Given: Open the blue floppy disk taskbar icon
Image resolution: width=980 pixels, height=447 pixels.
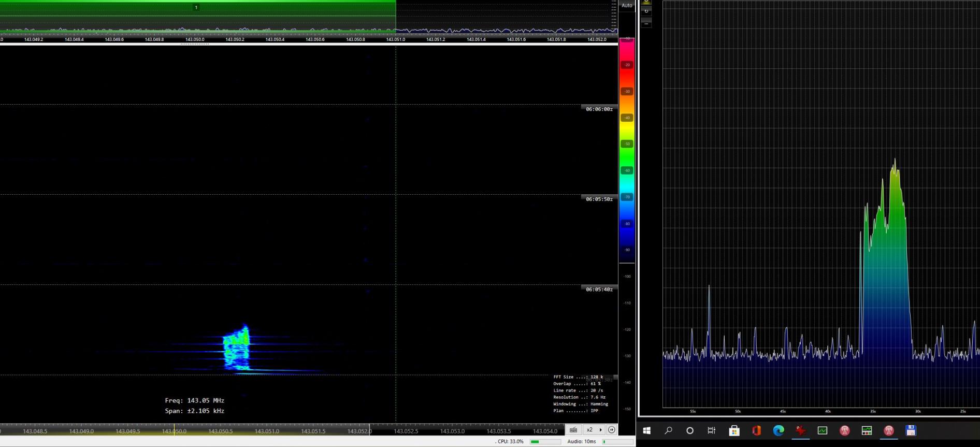Looking at the screenshot, I should coord(911,430).
